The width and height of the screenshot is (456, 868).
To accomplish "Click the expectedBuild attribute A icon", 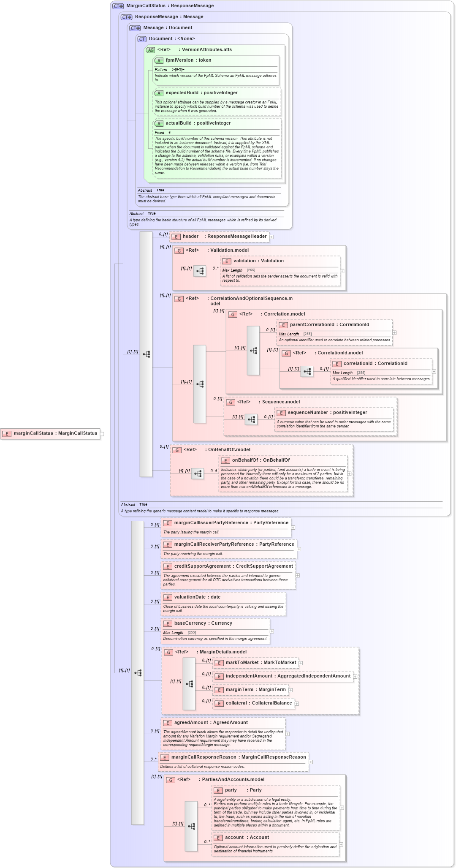I will tap(159, 93).
